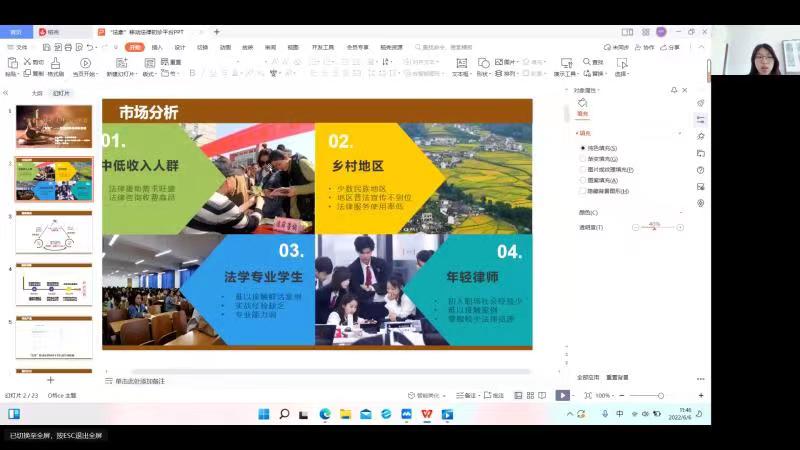Switch to the Insert (插入) ribbon tab
The width and height of the screenshot is (800, 450).
coord(157,47)
